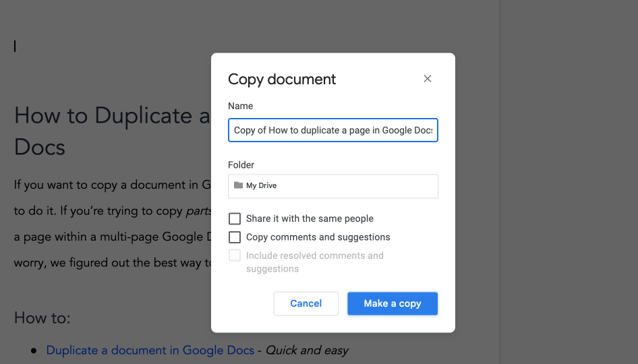Enable Share it with the same people
This screenshot has width=638, height=364.
pyautogui.click(x=235, y=219)
